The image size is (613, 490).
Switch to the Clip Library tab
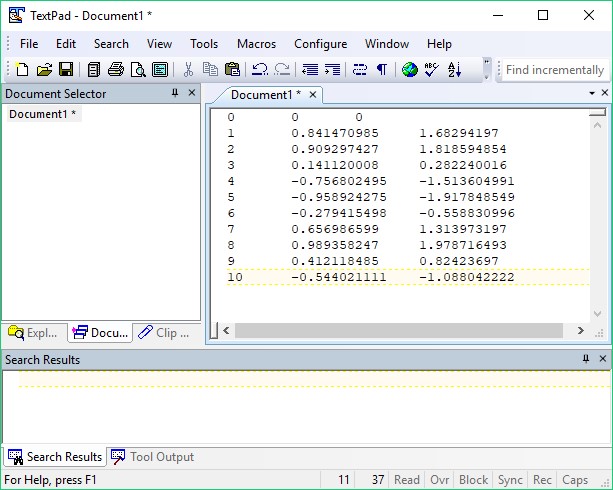coord(165,333)
